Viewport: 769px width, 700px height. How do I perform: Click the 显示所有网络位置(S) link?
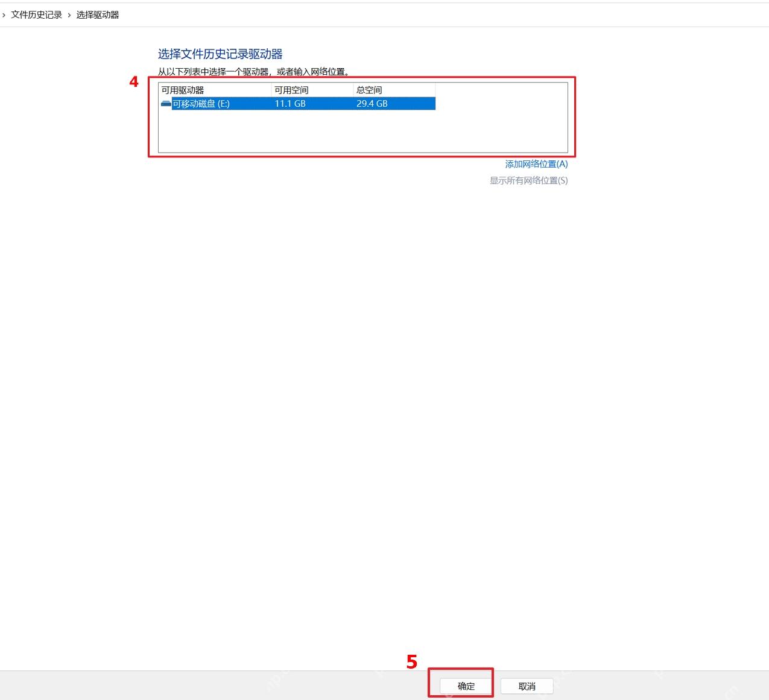[528, 180]
